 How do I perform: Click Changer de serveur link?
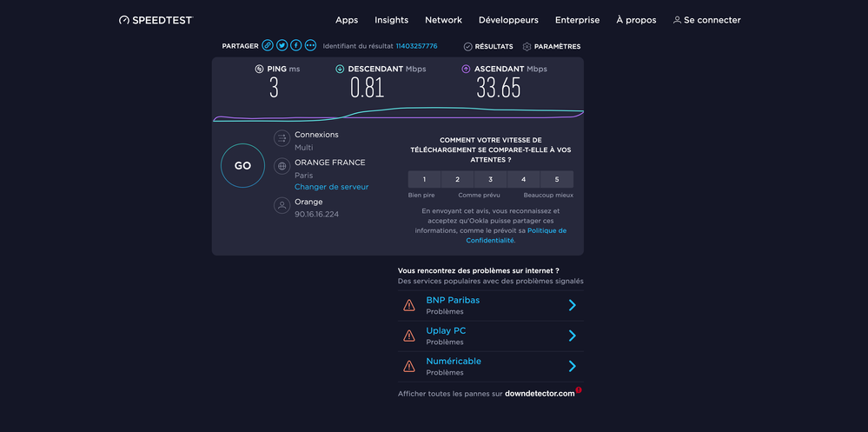coord(332,187)
